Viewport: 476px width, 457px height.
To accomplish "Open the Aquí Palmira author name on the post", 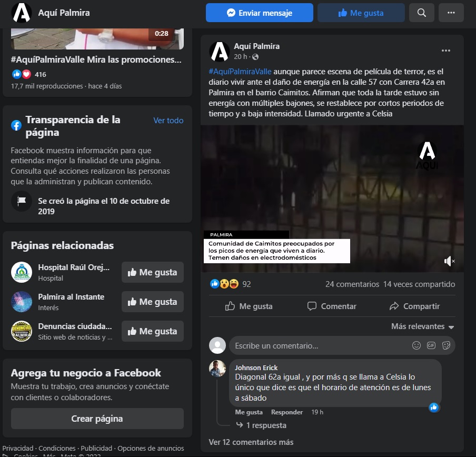I will 256,46.
